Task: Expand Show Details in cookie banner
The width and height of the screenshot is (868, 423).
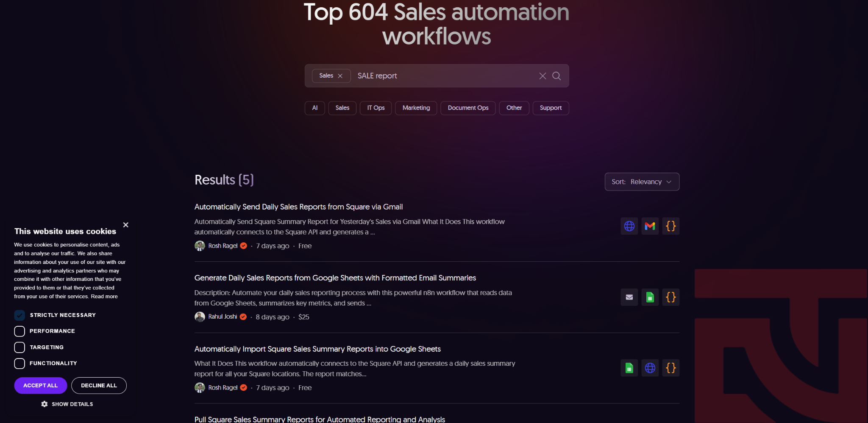Action: 67,404
